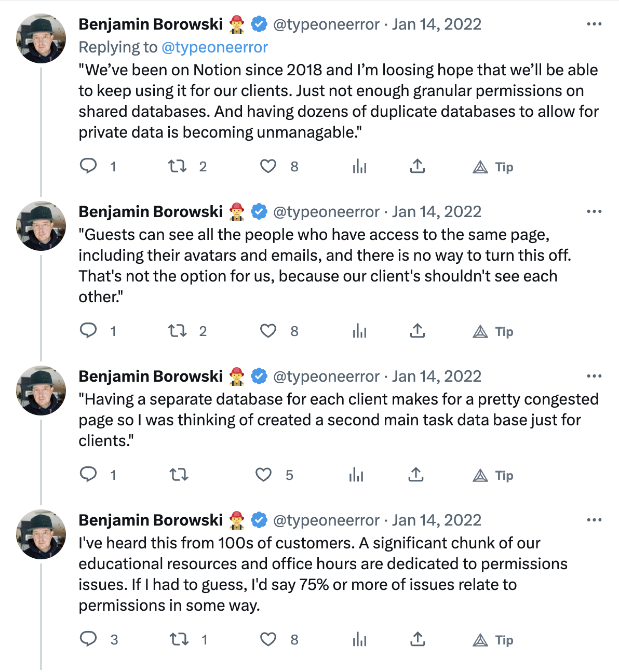Viewport: 619px width, 672px height.
Task: Reply to the 100s of customers tweet
Action: 88,639
